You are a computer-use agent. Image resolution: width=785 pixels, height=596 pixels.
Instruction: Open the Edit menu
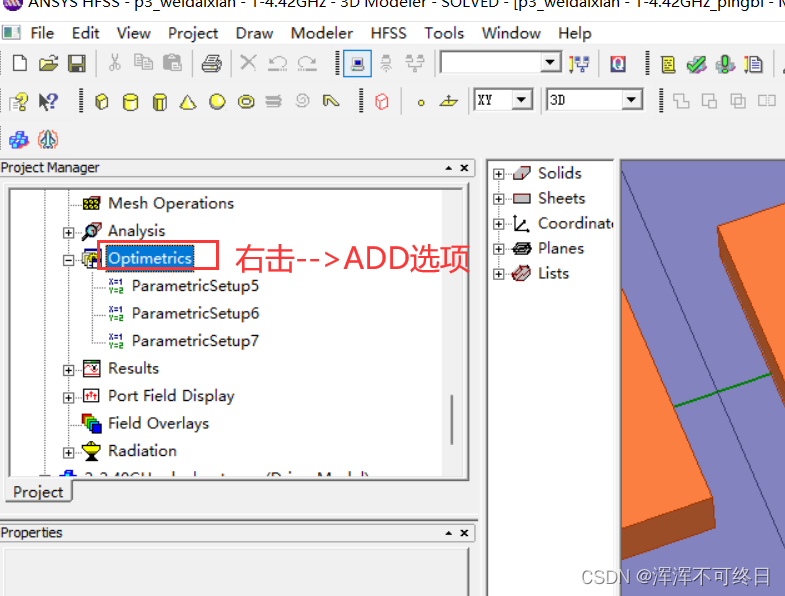(86, 33)
